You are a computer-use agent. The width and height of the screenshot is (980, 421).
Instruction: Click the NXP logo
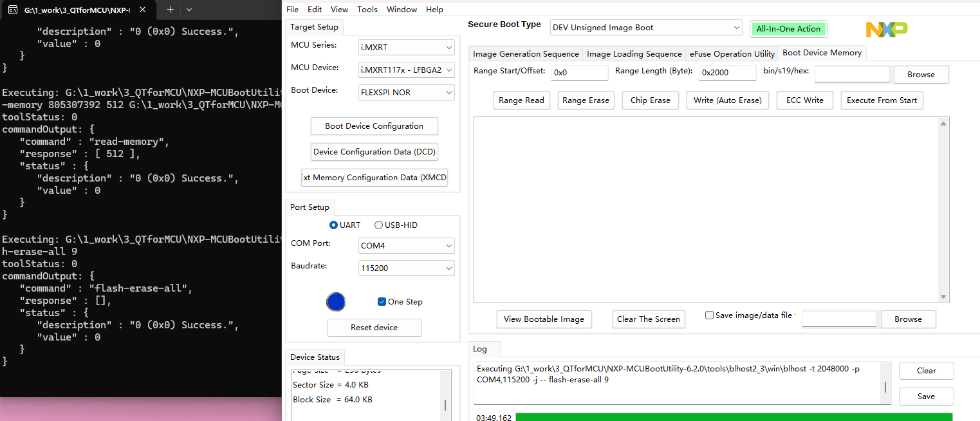click(886, 29)
